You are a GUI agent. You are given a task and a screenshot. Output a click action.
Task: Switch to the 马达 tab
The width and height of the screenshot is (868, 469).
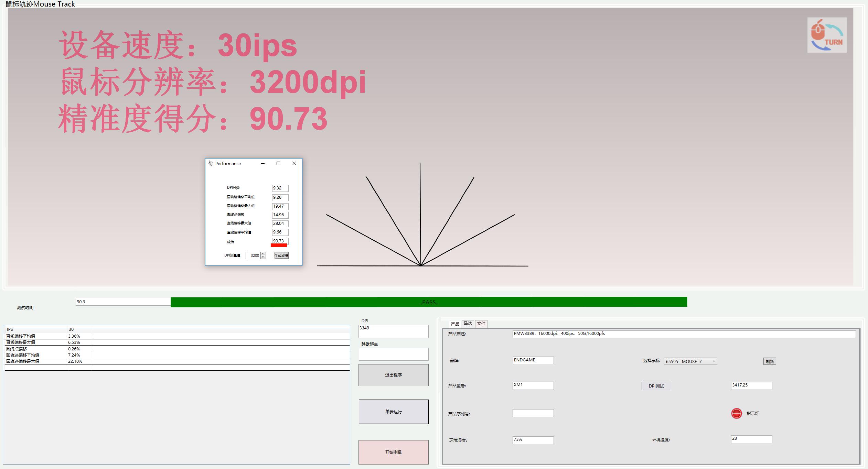pos(468,324)
